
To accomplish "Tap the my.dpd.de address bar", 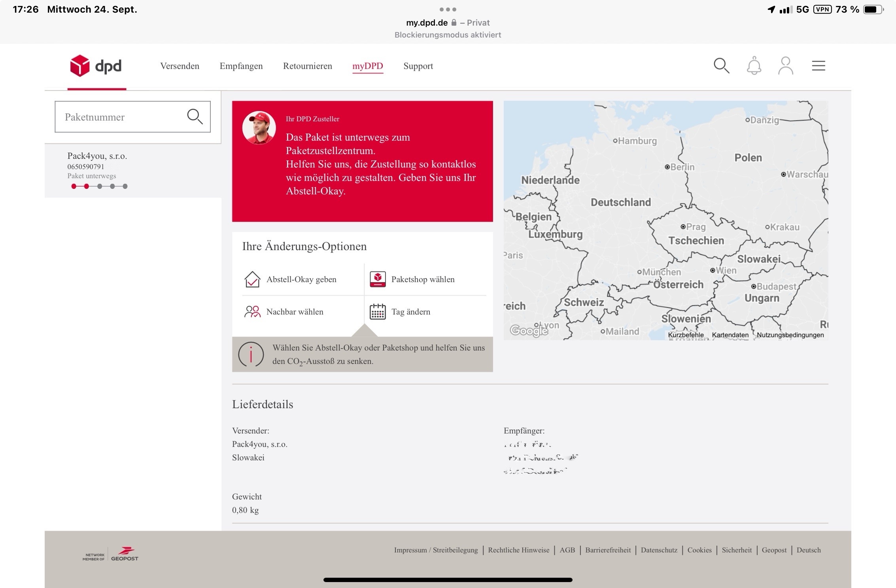I will 448,23.
